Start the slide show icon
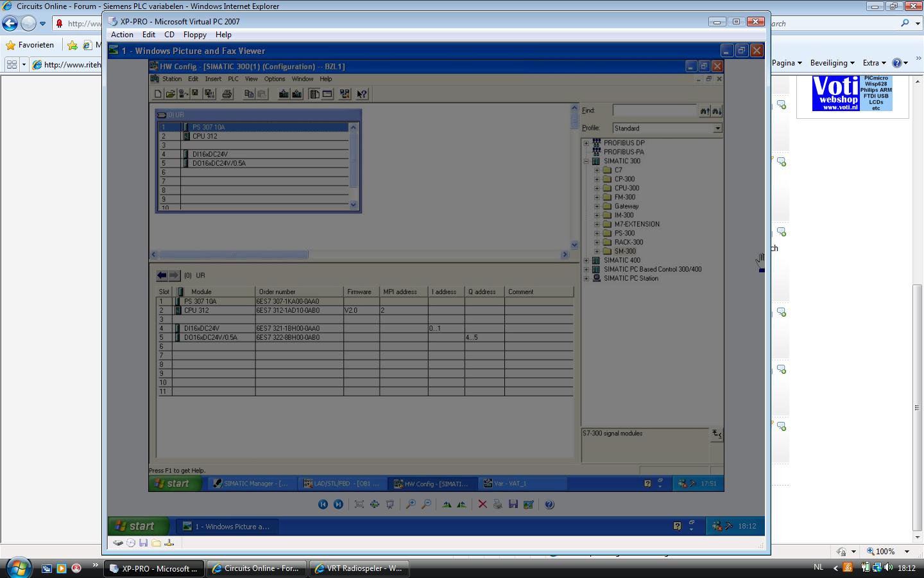 pos(389,505)
